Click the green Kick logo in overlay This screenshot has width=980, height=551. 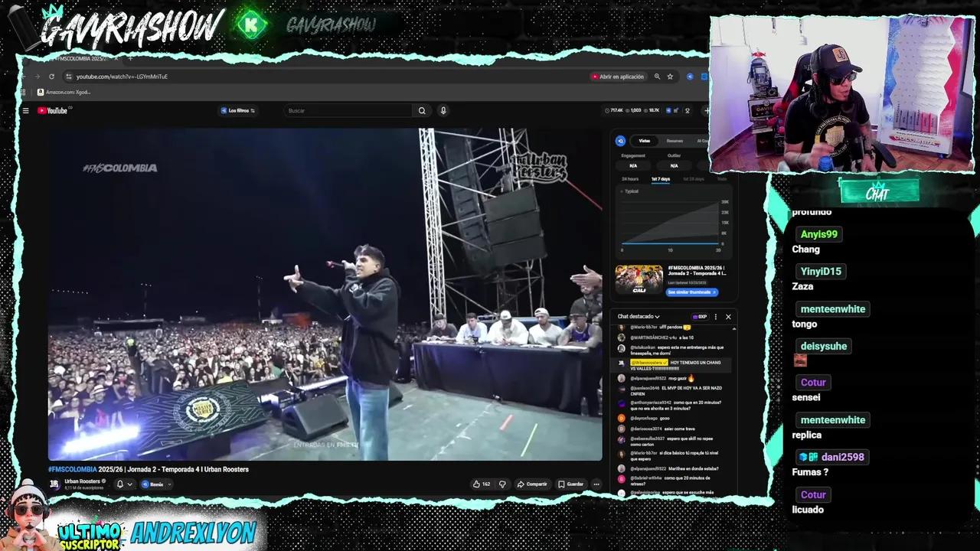point(250,25)
